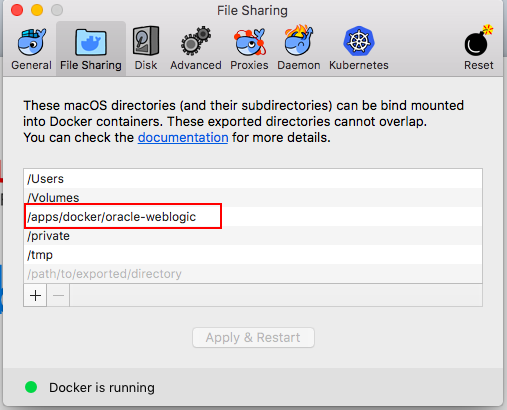Remove directory with the minus button

58,295
